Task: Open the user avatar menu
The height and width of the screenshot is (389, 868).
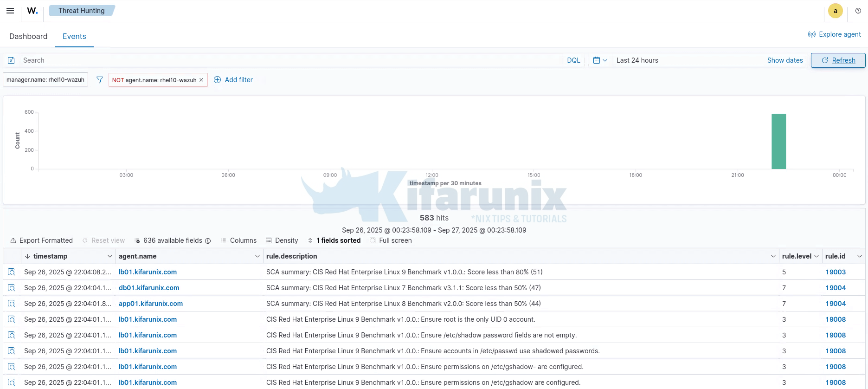Action: [x=836, y=11]
